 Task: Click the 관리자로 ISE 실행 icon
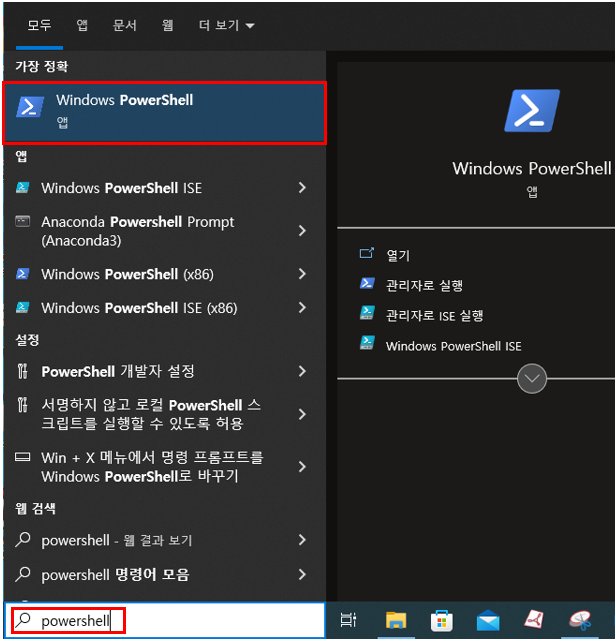(367, 313)
